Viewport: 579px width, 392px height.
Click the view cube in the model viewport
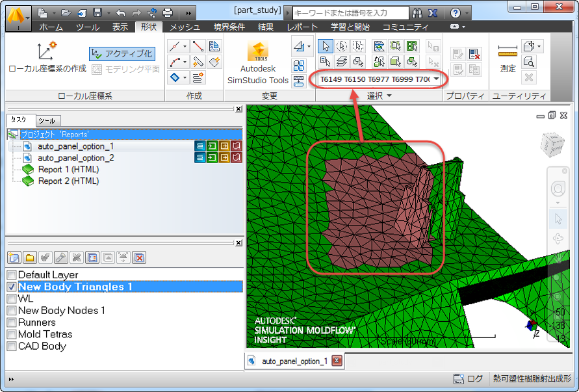[552, 144]
